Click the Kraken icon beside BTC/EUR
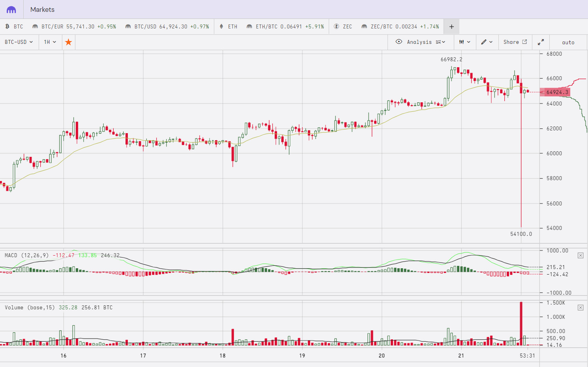The width and height of the screenshot is (588, 367). [35, 26]
